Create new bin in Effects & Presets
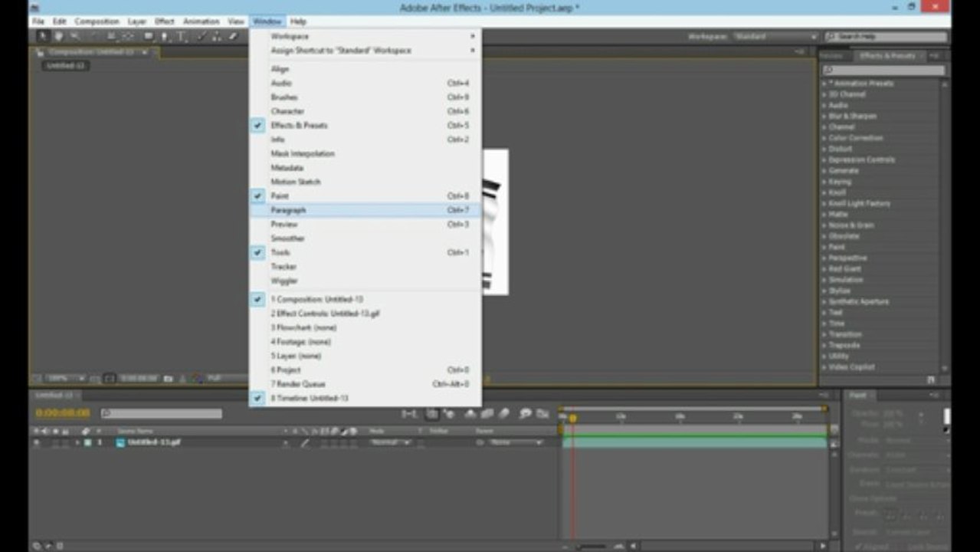 (930, 379)
